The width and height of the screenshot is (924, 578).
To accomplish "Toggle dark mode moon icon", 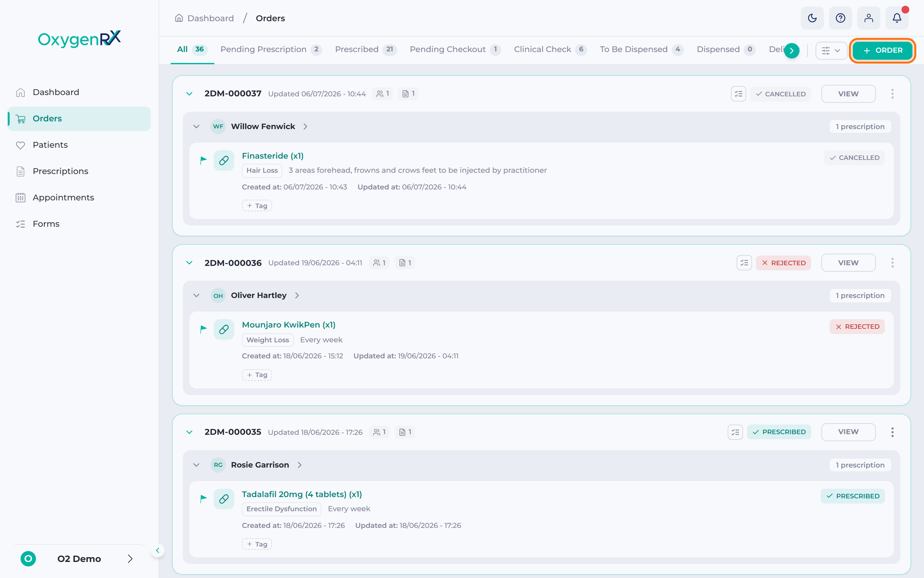I will click(812, 18).
